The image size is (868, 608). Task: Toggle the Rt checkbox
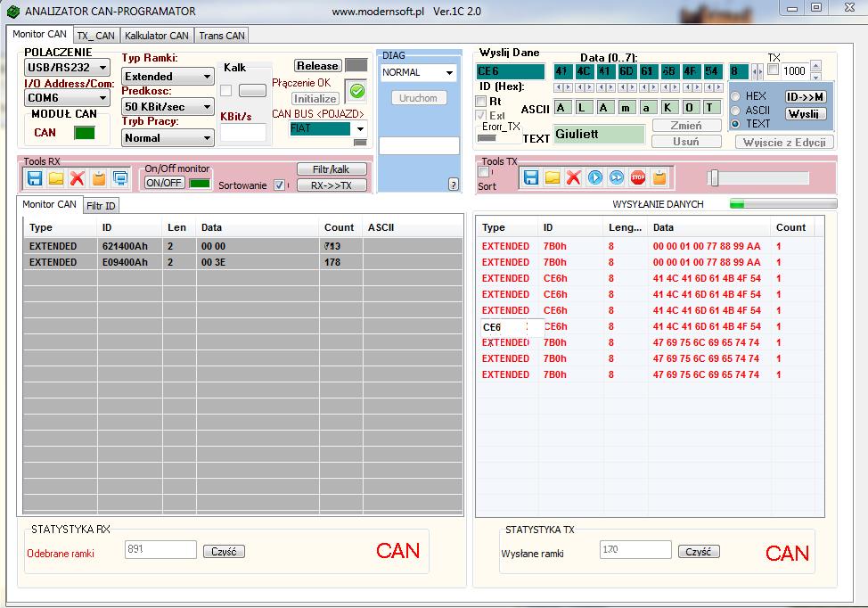pyautogui.click(x=481, y=102)
